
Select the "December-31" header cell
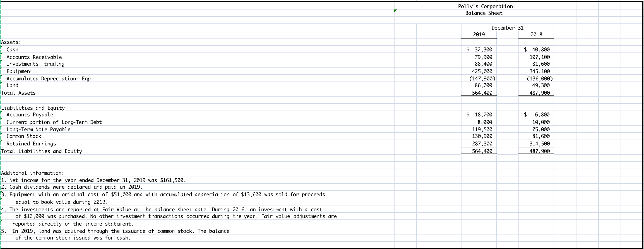[508, 28]
